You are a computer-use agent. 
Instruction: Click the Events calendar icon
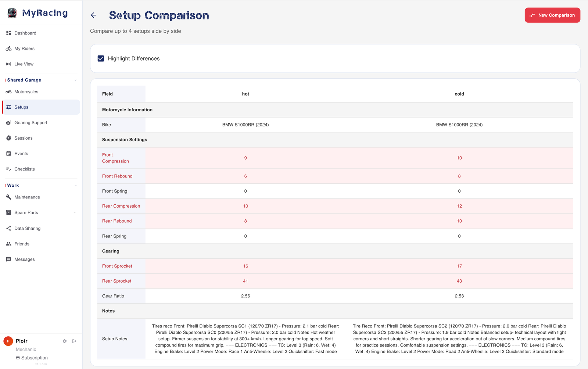coord(8,154)
